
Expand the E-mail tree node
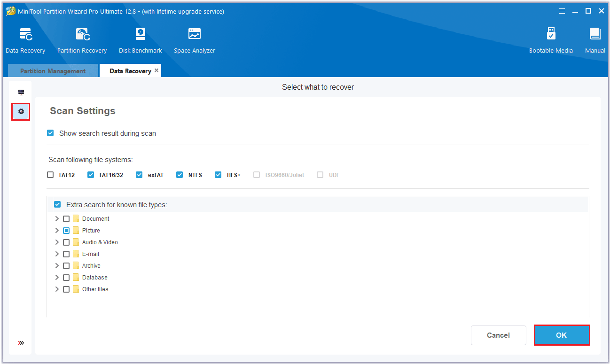click(57, 254)
